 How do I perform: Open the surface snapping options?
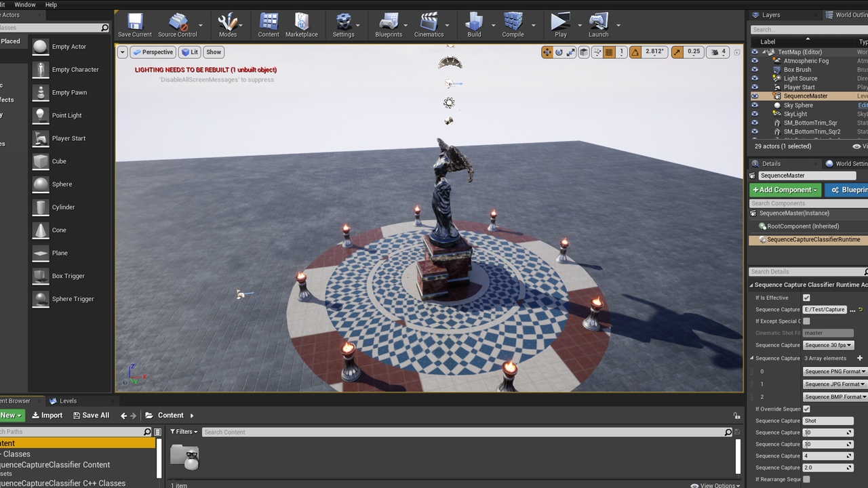point(597,52)
